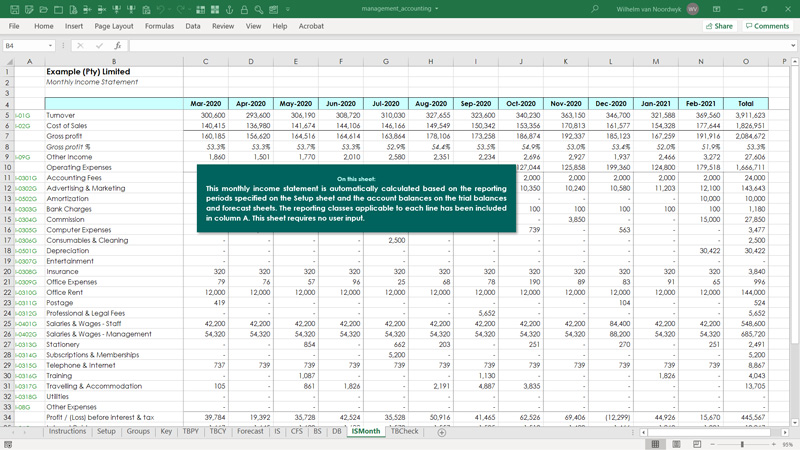Screen dimensions: 800x450
Task: Click the vertical scrollbar down arrow
Action: point(794,422)
